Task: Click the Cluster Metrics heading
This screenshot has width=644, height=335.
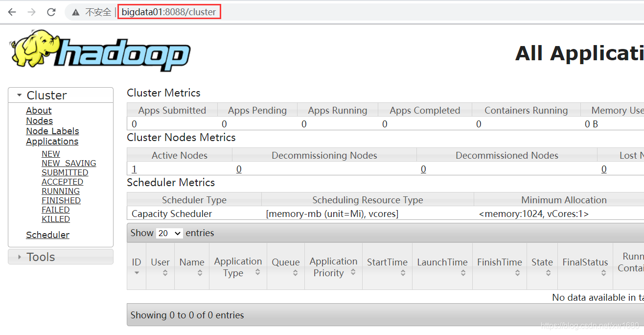Action: point(163,93)
